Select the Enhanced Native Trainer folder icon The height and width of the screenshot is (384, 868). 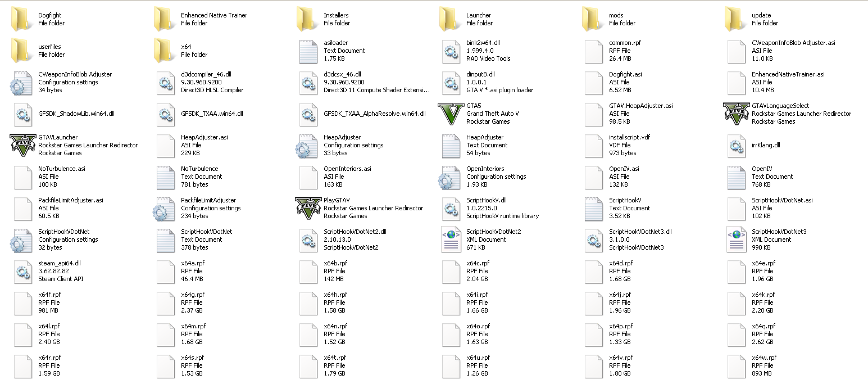(165, 19)
